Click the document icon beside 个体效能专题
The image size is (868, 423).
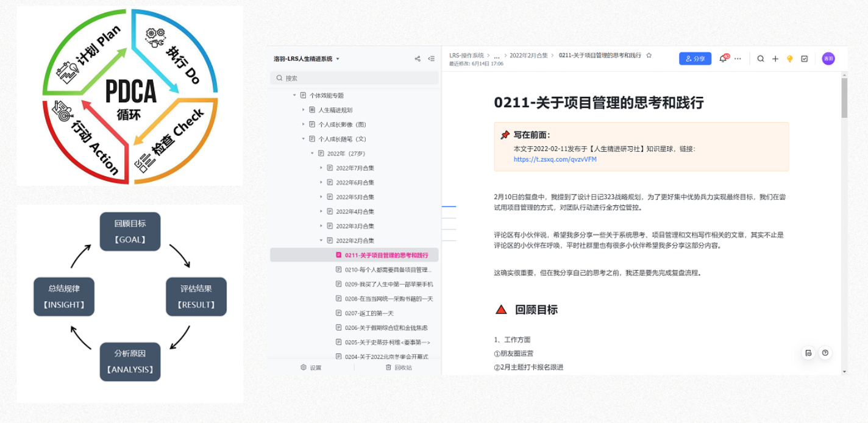[303, 96]
